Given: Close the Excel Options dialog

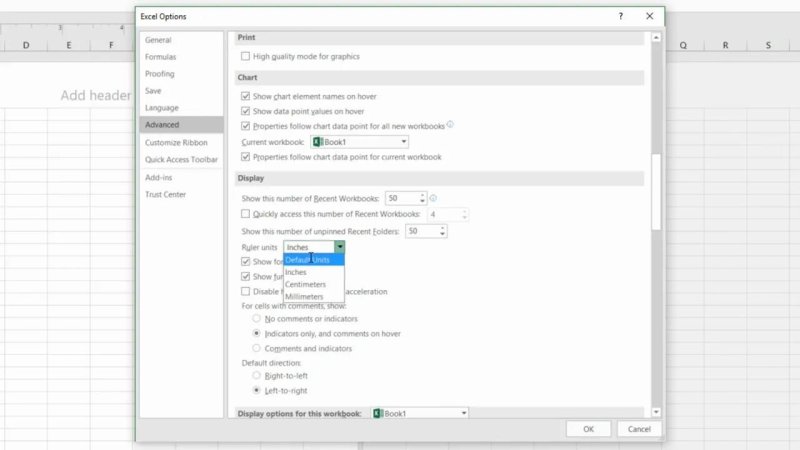Looking at the screenshot, I should [649, 16].
